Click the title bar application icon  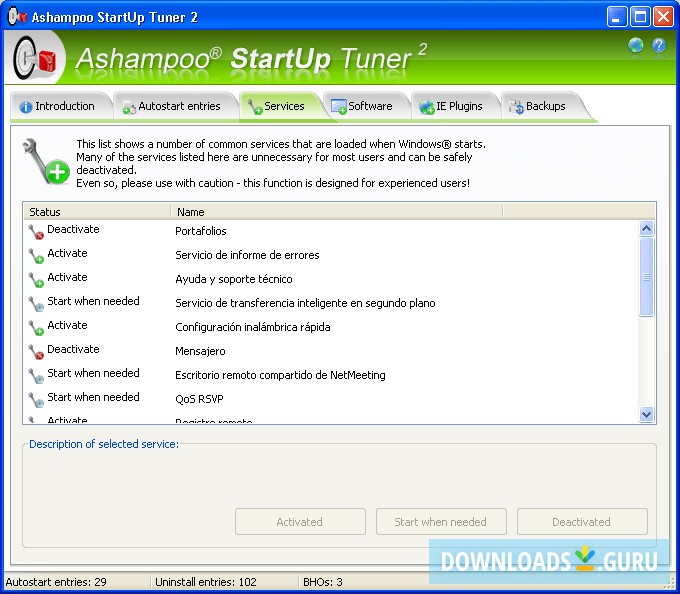17,16
